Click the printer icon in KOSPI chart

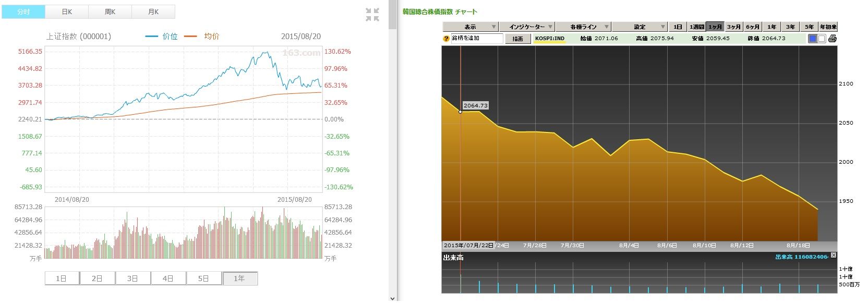pos(832,39)
